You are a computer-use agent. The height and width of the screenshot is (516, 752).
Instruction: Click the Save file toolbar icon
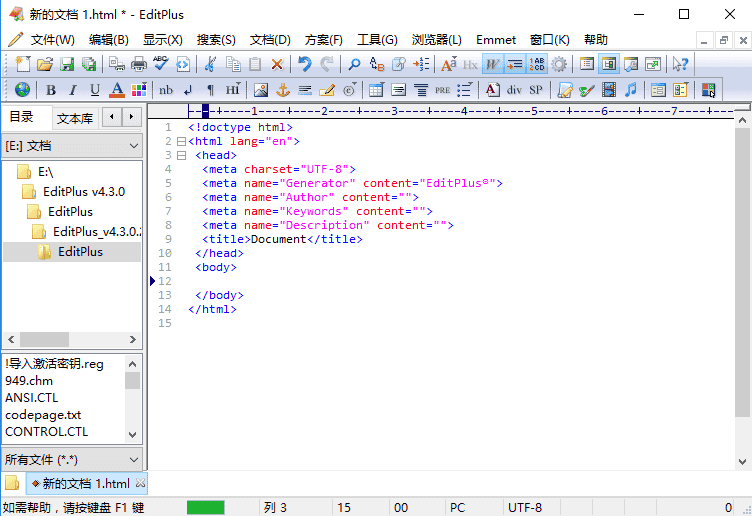[x=67, y=64]
